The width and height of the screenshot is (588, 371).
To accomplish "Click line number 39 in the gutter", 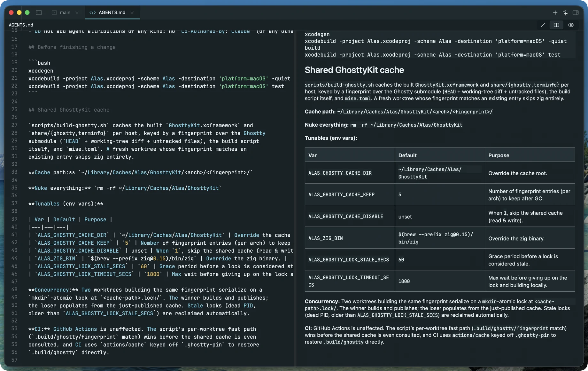I will pos(14,219).
